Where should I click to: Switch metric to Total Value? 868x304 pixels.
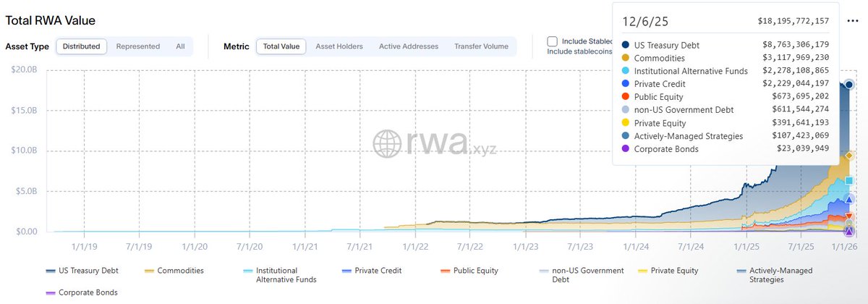click(281, 46)
